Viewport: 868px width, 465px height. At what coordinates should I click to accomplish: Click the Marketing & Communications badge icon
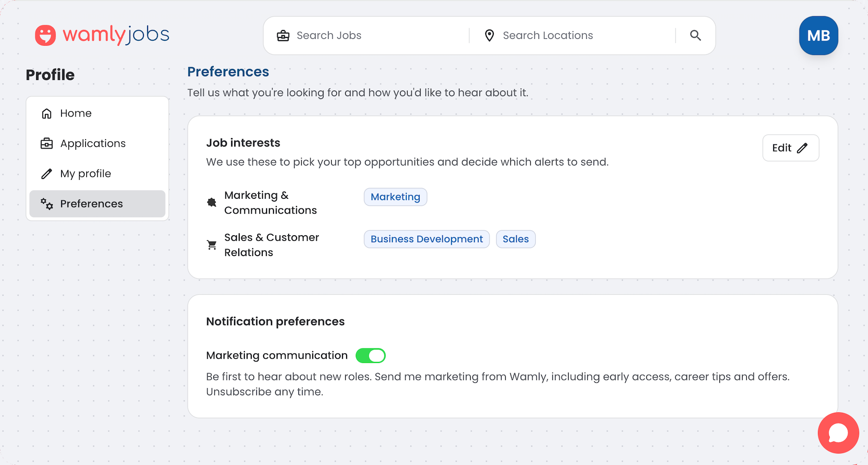point(211,202)
